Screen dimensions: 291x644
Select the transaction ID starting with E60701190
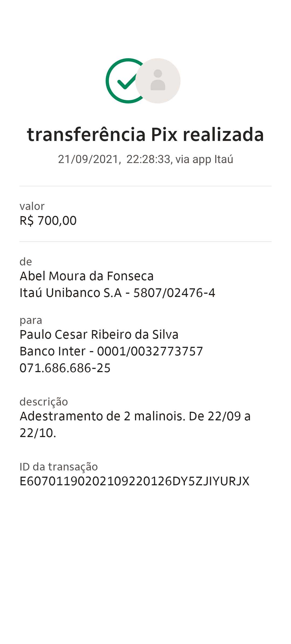[134, 481]
